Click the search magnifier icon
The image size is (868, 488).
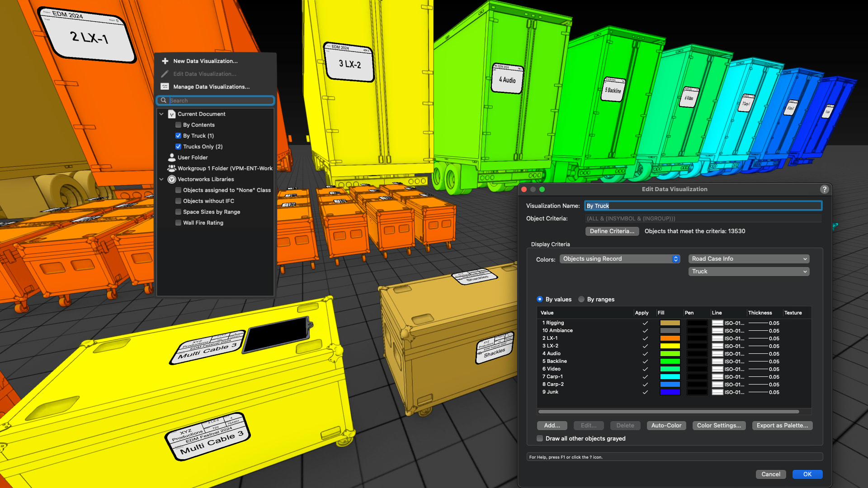click(164, 100)
